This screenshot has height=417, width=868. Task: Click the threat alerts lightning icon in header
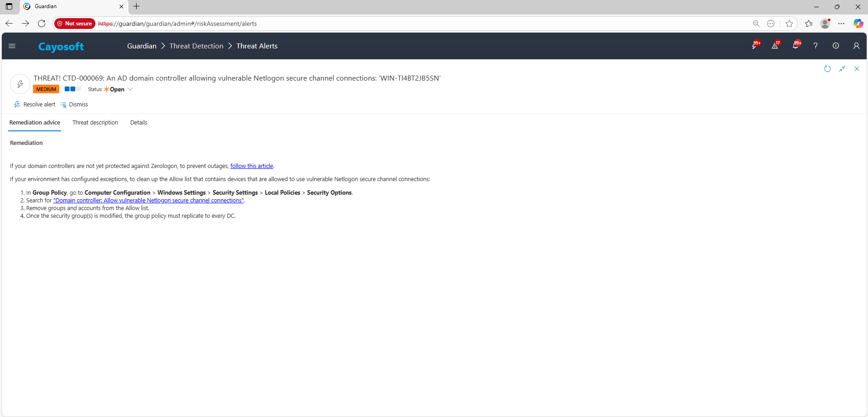pyautogui.click(x=754, y=46)
